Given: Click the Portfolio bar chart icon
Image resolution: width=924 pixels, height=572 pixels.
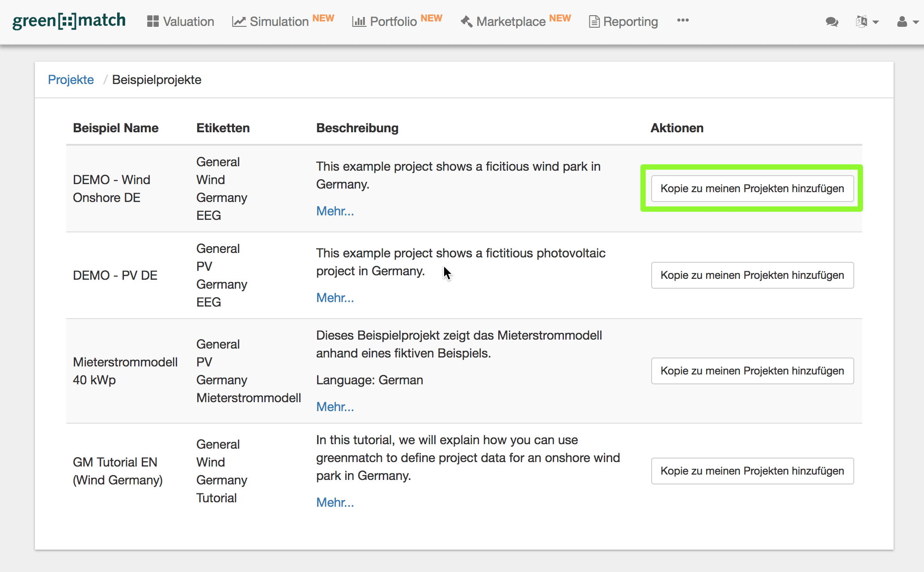Looking at the screenshot, I should click(359, 21).
